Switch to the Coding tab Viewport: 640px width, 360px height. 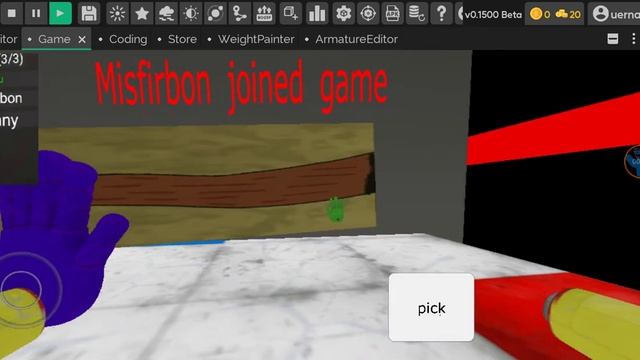[x=128, y=39]
